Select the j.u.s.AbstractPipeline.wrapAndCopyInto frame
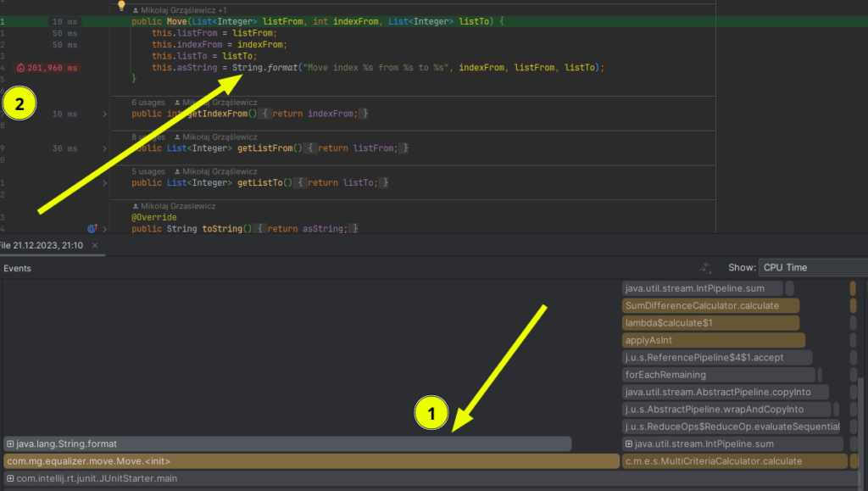This screenshot has height=491, width=868. pyautogui.click(x=726, y=409)
